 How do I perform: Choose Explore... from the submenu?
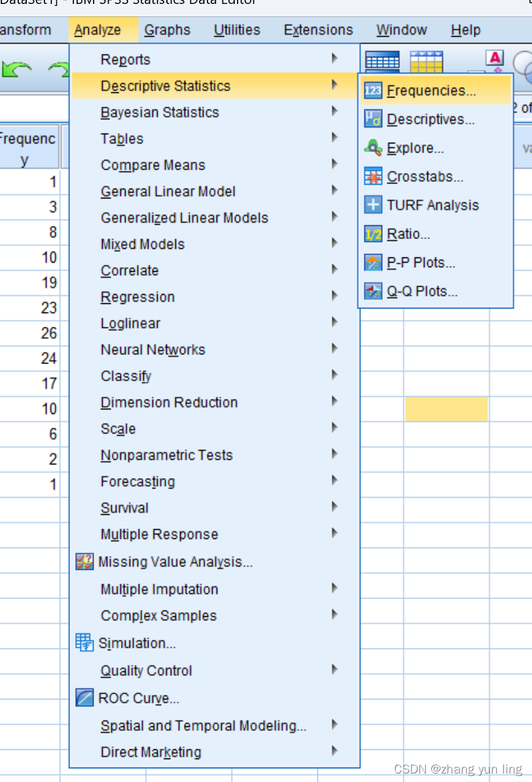pos(436,147)
